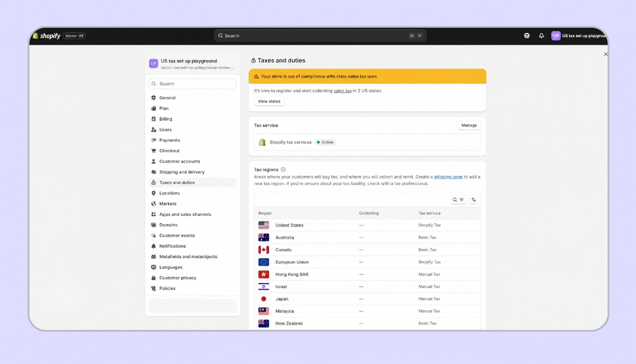Open Markets settings
The width and height of the screenshot is (636, 364).
coord(193,204)
